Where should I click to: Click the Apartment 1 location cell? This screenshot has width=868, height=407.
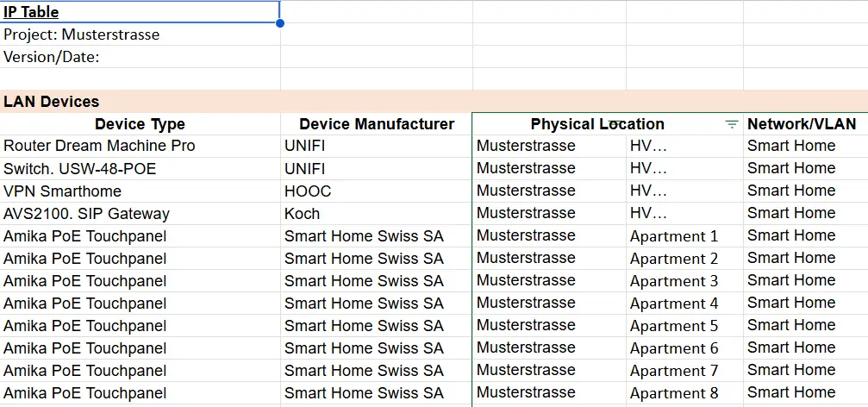tap(684, 236)
